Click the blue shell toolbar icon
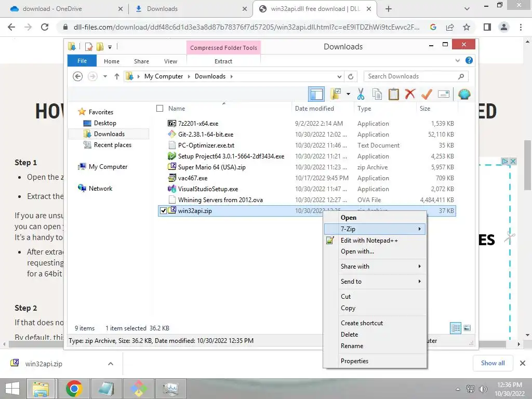The image size is (532, 399). pos(464,94)
